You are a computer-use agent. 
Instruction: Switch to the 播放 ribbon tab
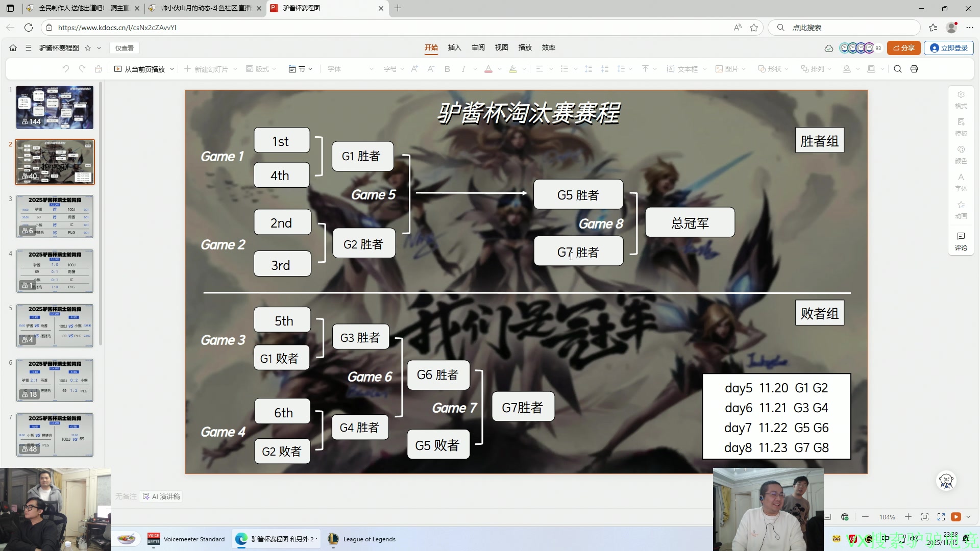point(525,47)
